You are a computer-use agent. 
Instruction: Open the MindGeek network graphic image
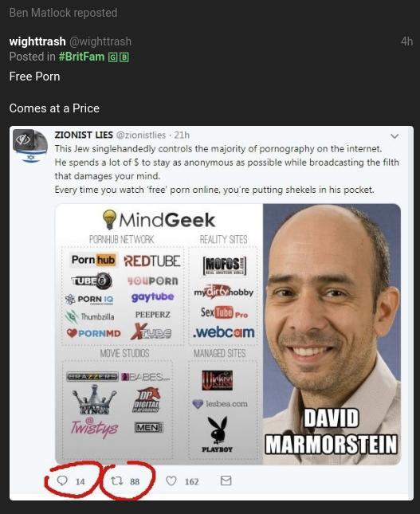coord(228,334)
